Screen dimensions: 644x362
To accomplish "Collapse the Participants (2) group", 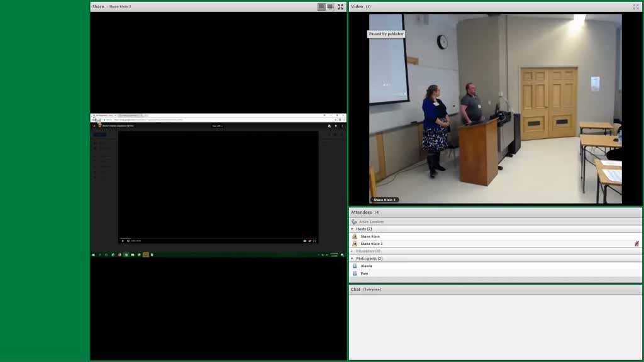I will pos(352,258).
